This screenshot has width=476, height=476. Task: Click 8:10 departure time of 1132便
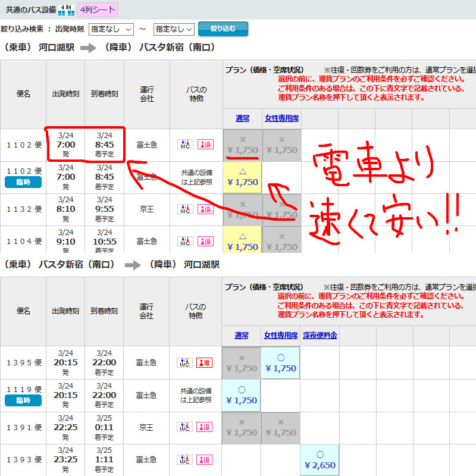66,209
